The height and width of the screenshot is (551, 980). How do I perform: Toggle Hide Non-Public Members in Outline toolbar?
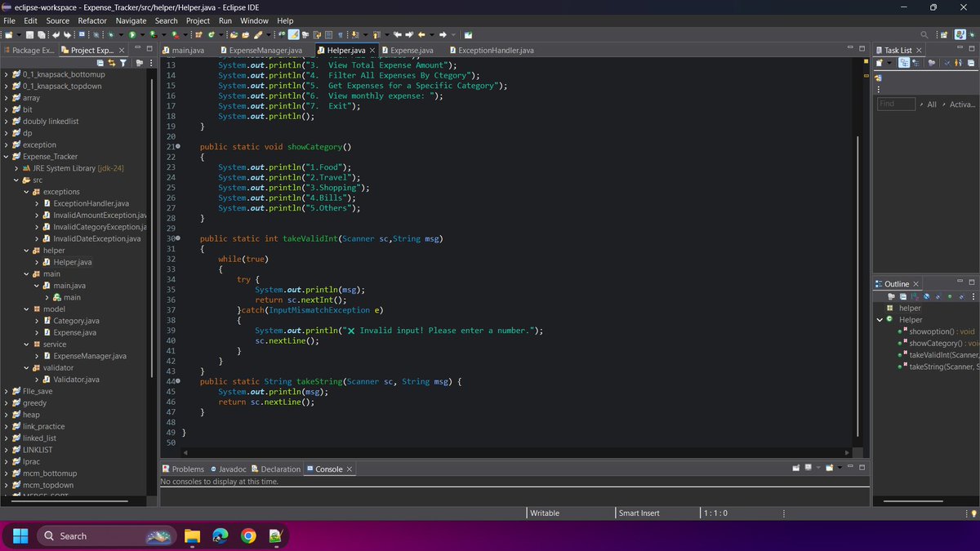(950, 296)
